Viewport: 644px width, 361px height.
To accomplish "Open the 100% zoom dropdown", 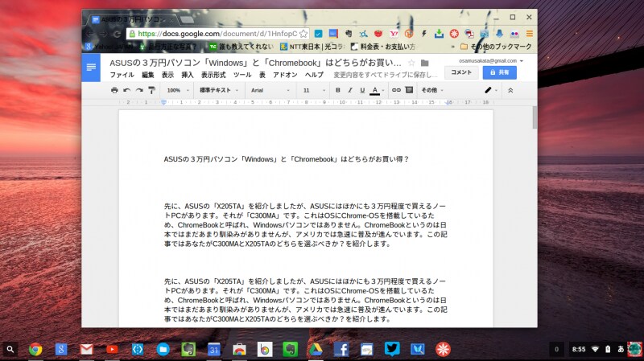I will [176, 90].
